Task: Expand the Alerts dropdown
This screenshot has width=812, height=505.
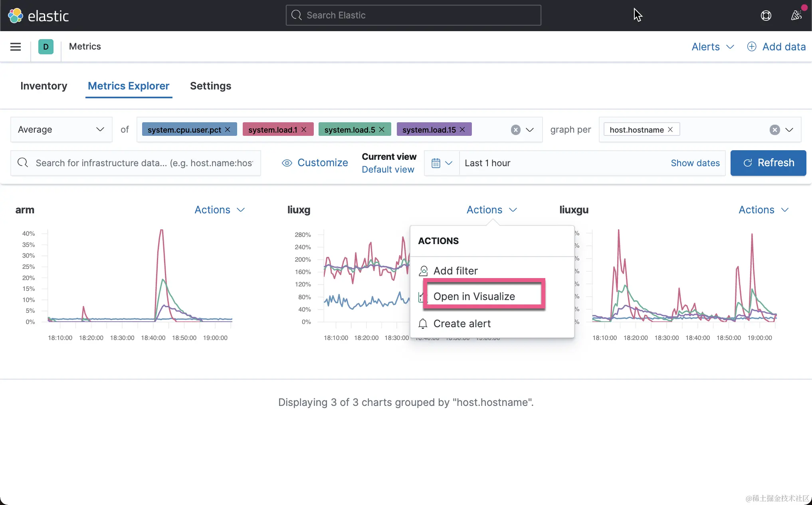Action: tap(713, 47)
